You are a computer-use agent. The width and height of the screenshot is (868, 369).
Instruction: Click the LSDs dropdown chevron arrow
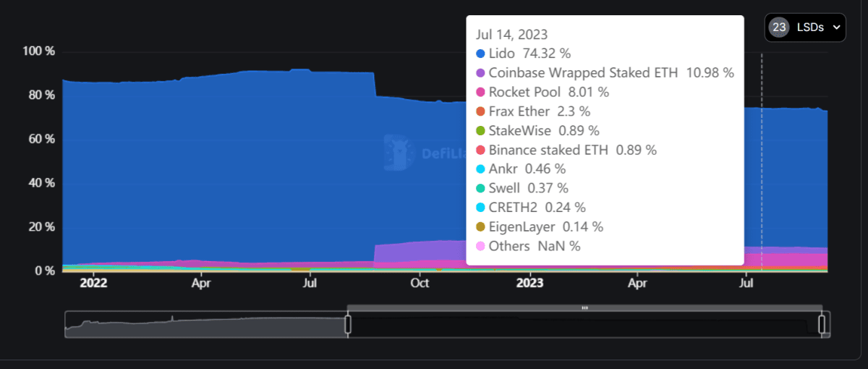pos(836,27)
